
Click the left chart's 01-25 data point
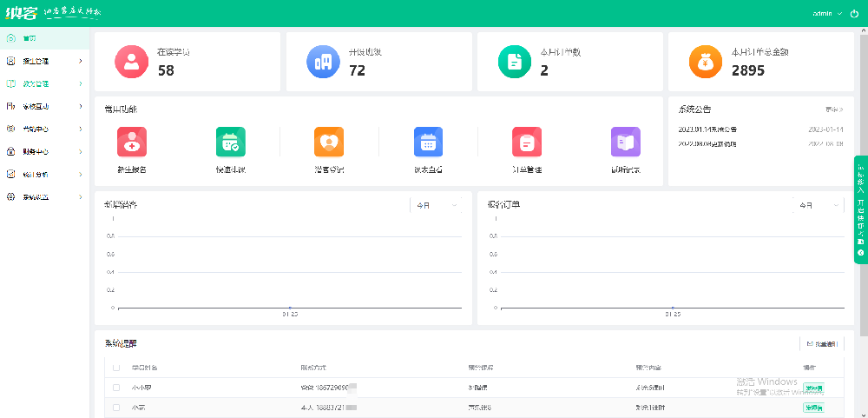[x=290, y=308]
